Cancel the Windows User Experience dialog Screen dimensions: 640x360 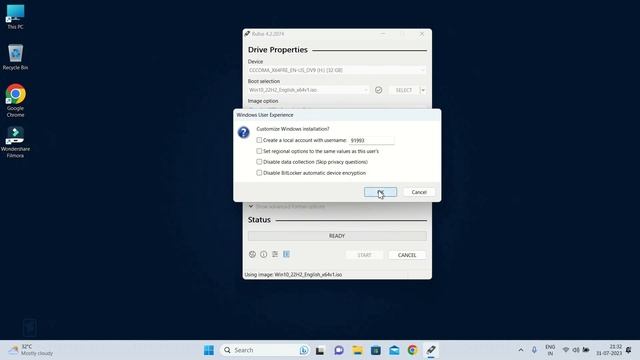(x=419, y=192)
